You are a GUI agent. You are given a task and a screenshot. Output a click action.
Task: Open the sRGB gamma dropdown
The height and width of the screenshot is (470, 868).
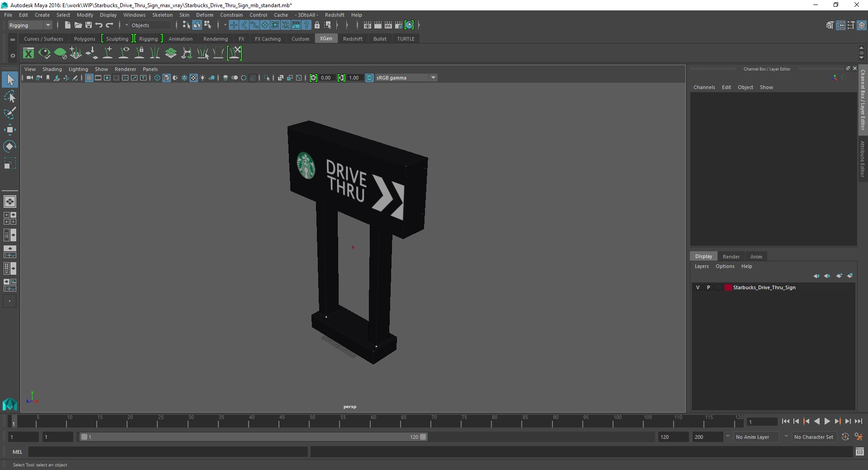406,78
